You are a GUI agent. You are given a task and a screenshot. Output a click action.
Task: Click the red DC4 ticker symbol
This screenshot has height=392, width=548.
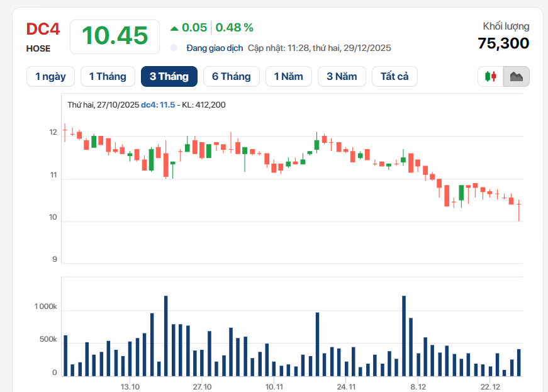[43, 30]
